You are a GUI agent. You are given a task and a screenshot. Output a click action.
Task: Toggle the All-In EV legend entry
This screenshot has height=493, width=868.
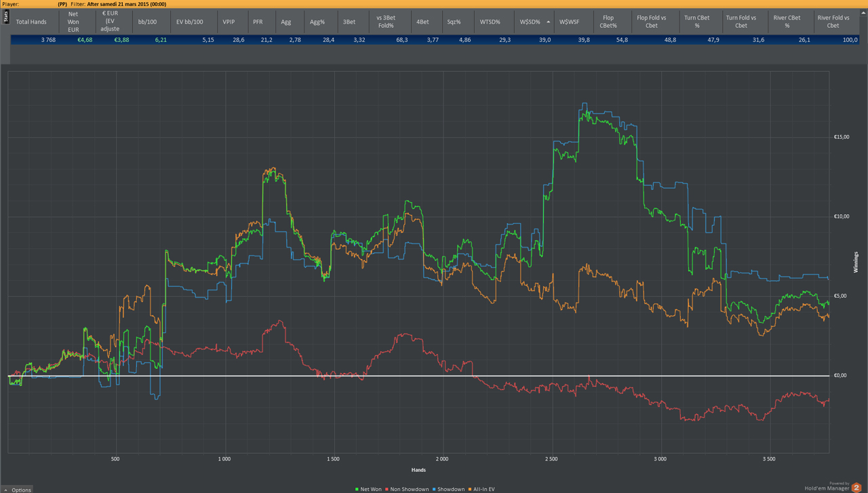pyautogui.click(x=481, y=489)
